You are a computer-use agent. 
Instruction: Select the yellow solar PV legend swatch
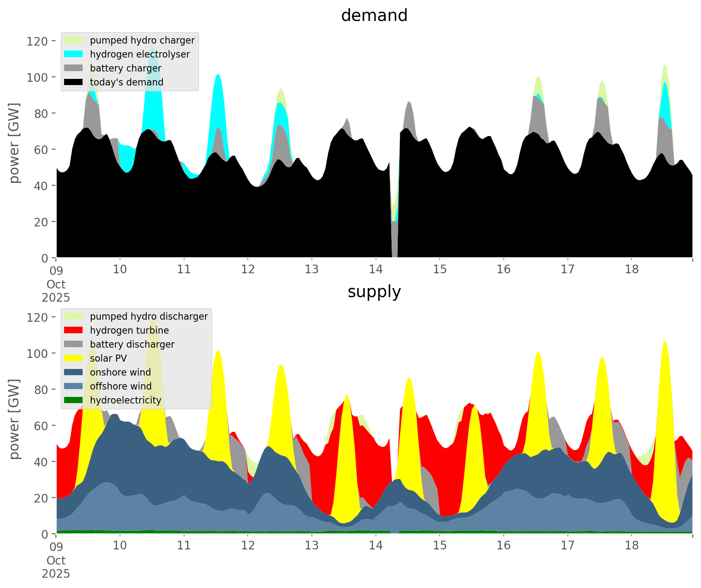pos(74,358)
